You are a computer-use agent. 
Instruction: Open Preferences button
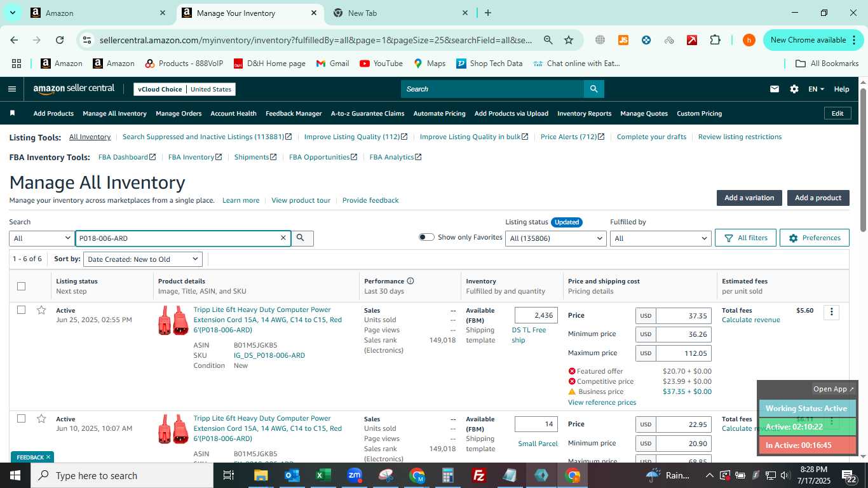click(814, 238)
